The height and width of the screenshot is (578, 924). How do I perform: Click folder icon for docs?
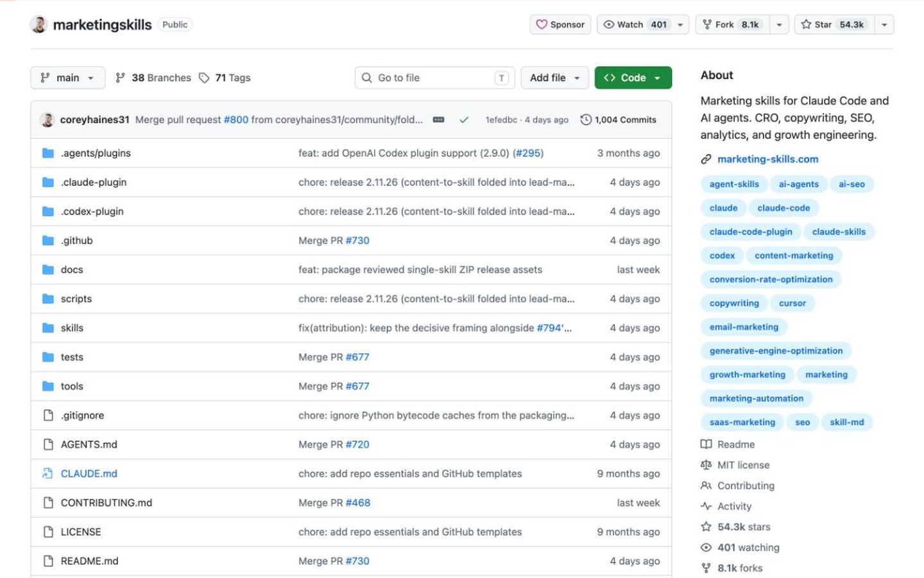point(47,270)
